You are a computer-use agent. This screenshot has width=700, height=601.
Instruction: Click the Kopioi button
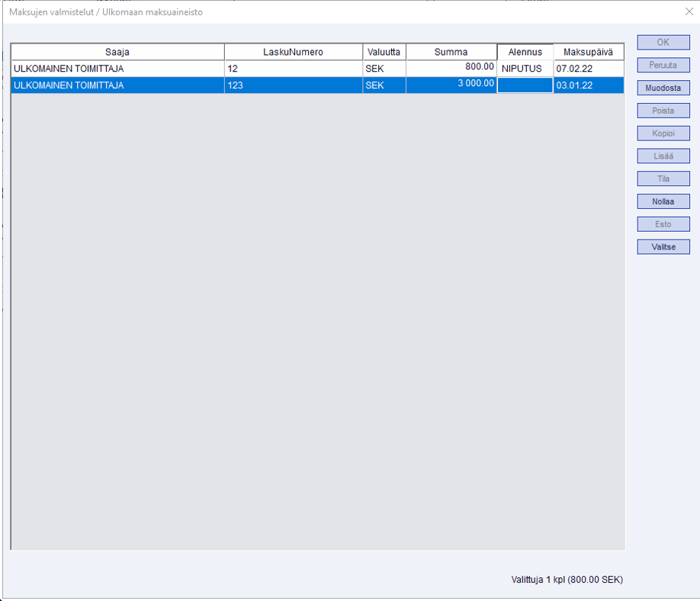[x=663, y=133]
